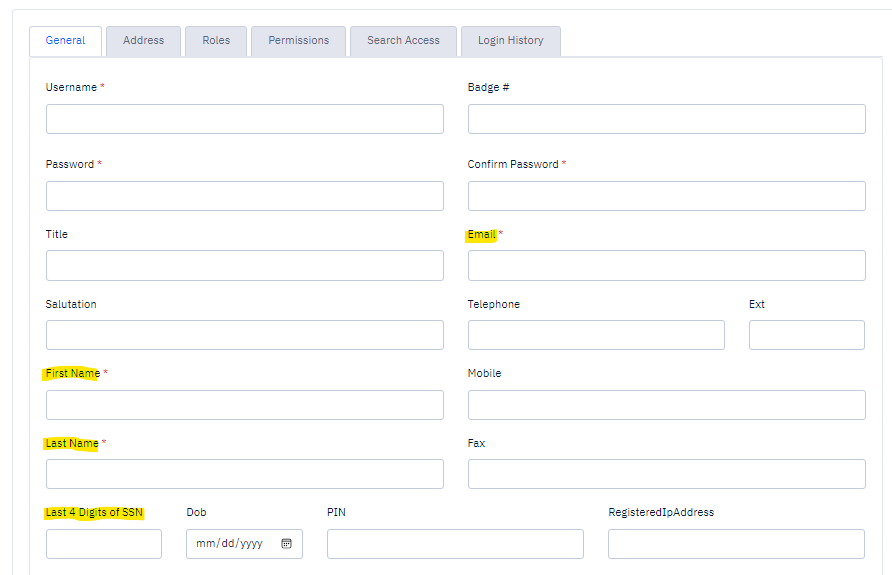Screen dimensions: 892x575
Task: Select the Telephone input field
Action: (596, 335)
